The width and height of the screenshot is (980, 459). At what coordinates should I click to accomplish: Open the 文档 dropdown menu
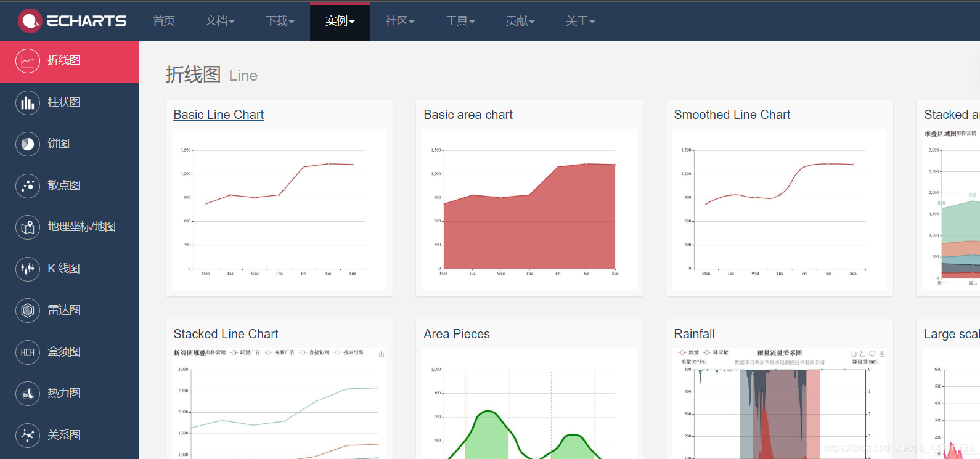coord(220,21)
